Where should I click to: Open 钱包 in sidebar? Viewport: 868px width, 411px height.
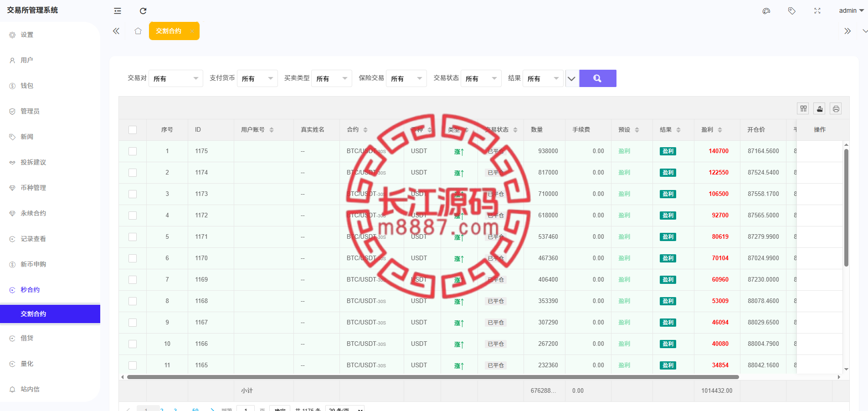click(x=50, y=86)
